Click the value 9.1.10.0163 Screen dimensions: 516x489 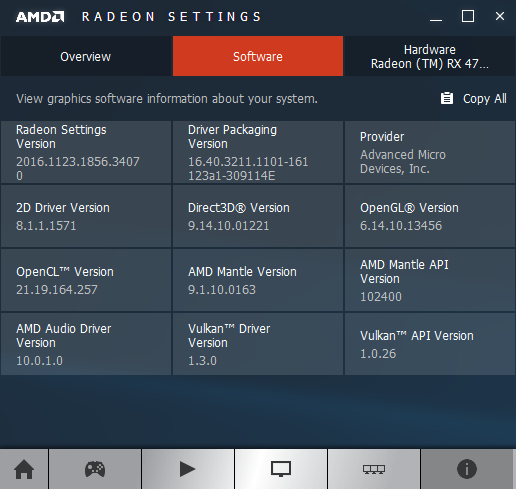222,290
